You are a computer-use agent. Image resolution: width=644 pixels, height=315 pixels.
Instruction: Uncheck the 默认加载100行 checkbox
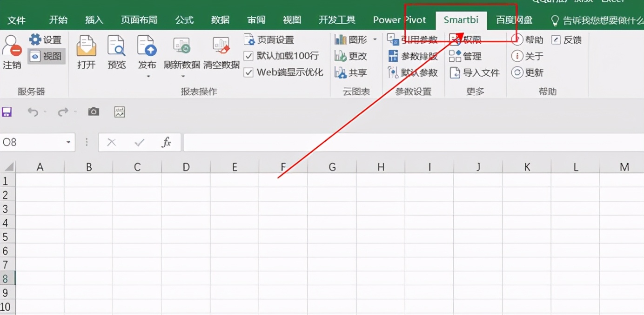[249, 56]
